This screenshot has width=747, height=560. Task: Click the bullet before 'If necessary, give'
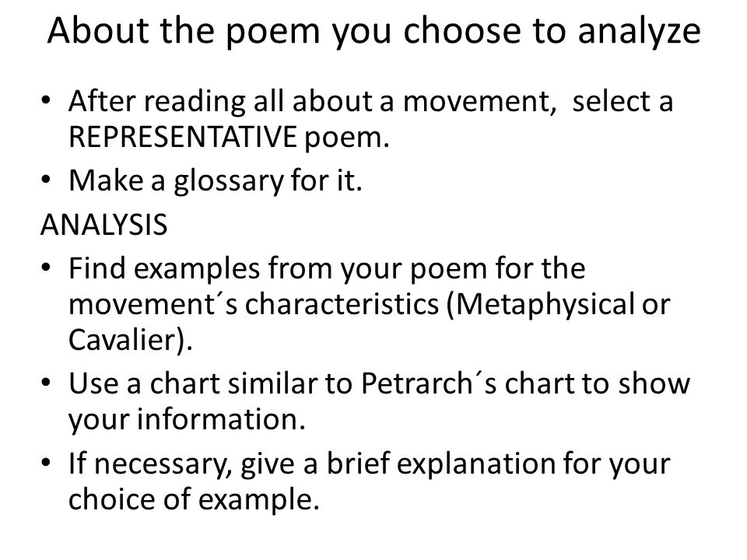pyautogui.click(x=46, y=462)
